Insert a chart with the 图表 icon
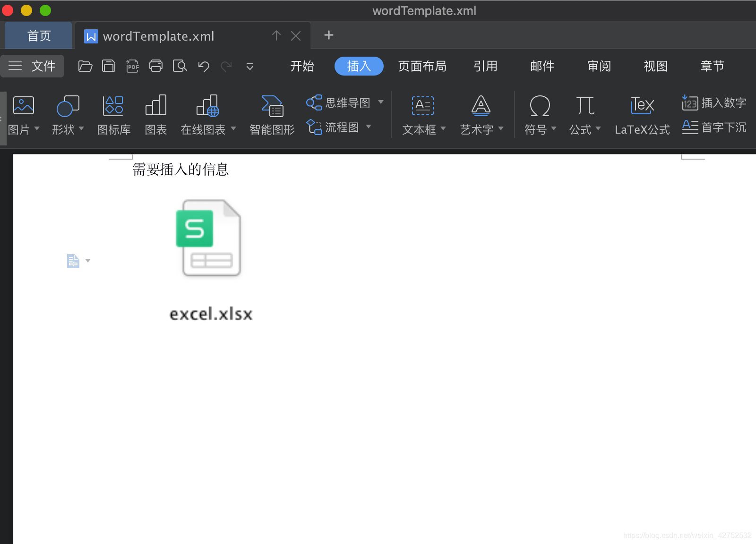756x544 pixels. tap(156, 115)
